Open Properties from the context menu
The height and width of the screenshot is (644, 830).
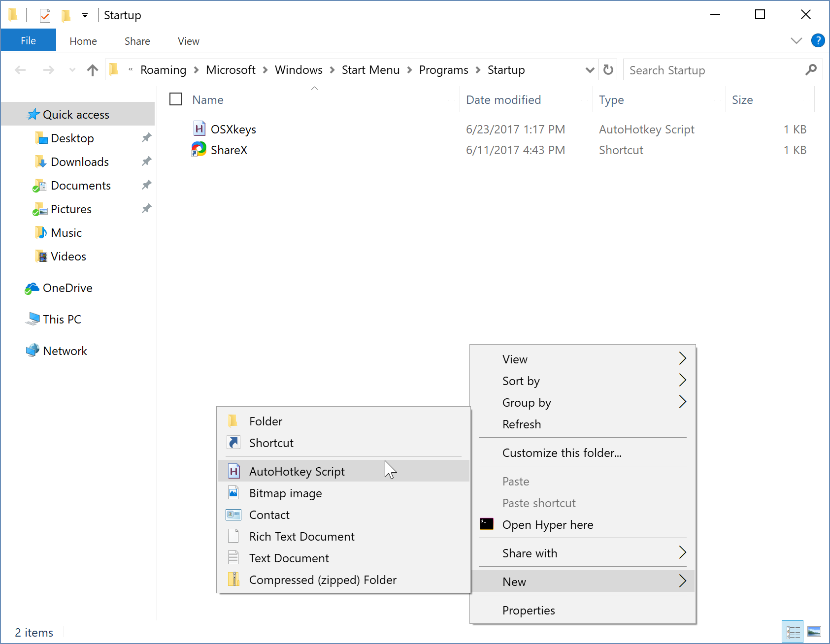coord(583,610)
